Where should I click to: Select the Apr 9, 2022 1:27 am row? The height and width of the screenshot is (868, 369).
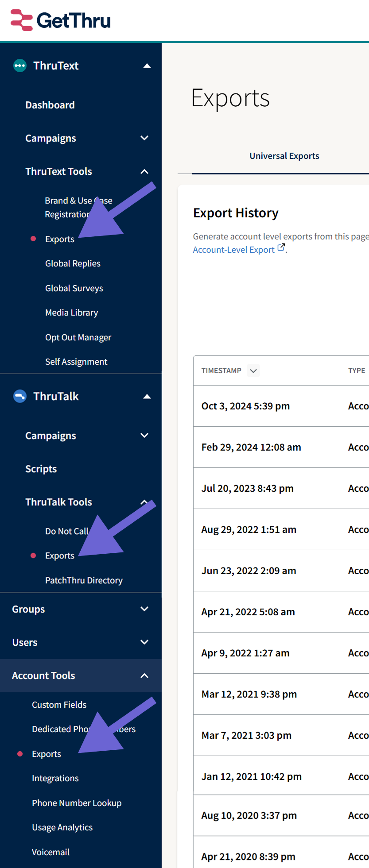(x=281, y=653)
